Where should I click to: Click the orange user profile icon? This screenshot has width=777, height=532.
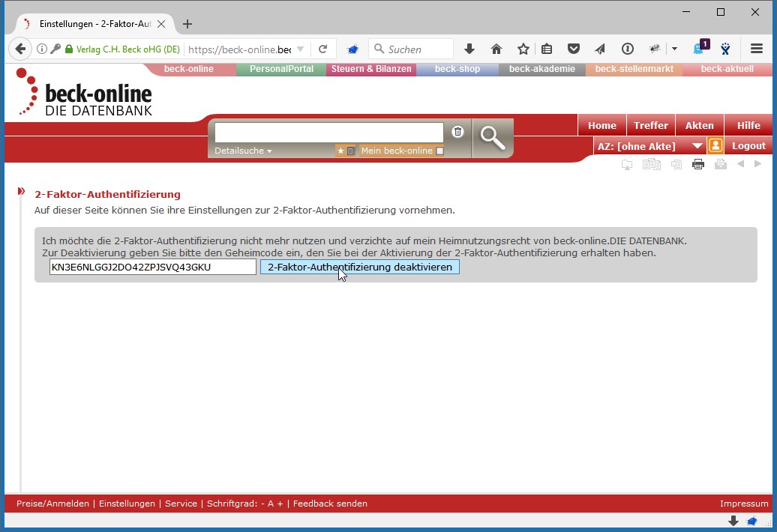point(715,145)
